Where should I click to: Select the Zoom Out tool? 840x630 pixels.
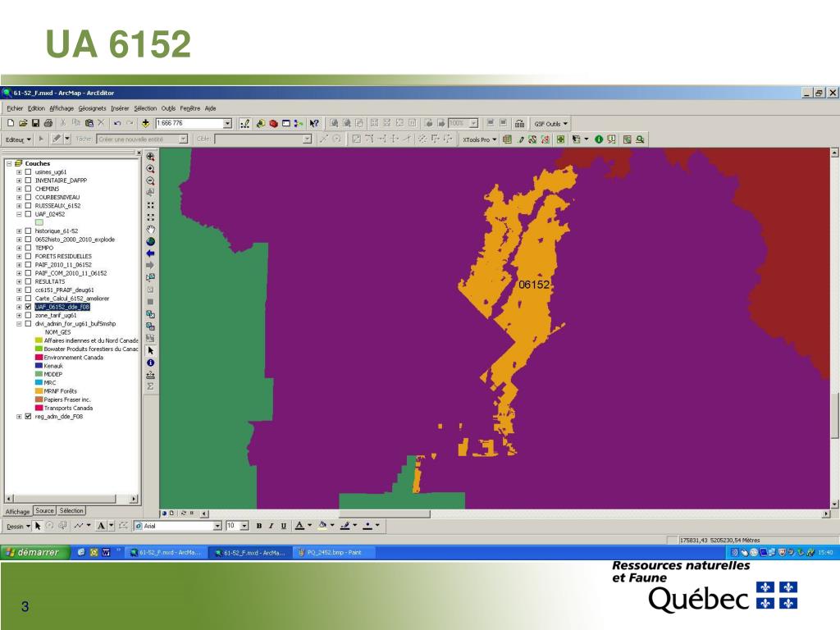[x=151, y=181]
